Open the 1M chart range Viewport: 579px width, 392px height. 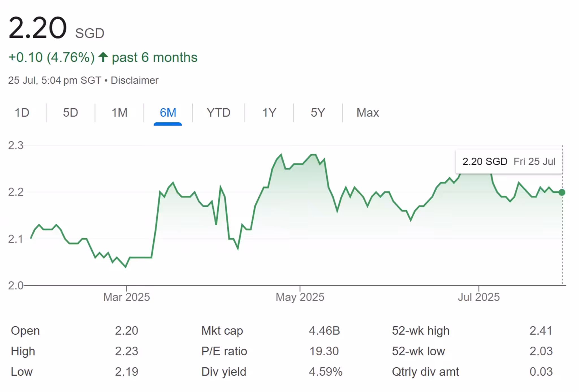coord(119,113)
